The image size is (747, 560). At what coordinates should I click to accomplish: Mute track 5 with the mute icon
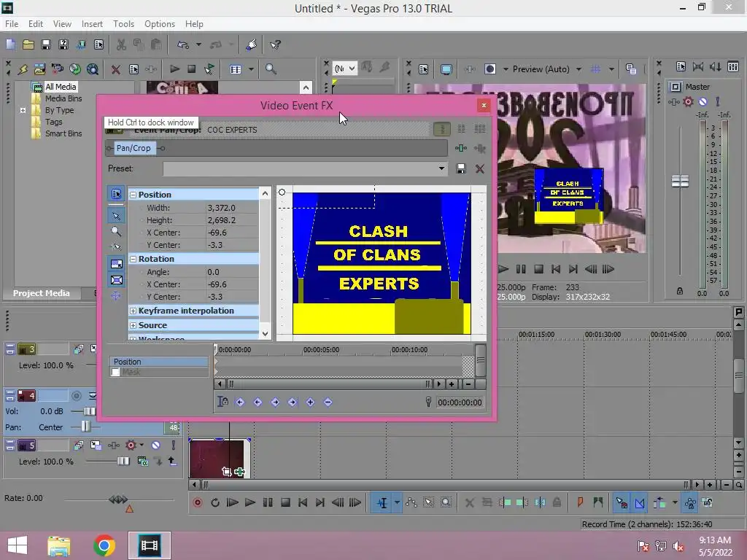pos(156,446)
